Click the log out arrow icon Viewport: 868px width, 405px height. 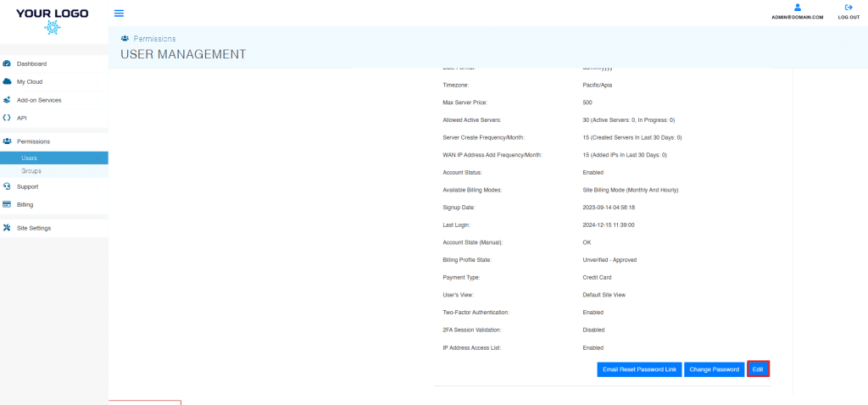coord(849,7)
